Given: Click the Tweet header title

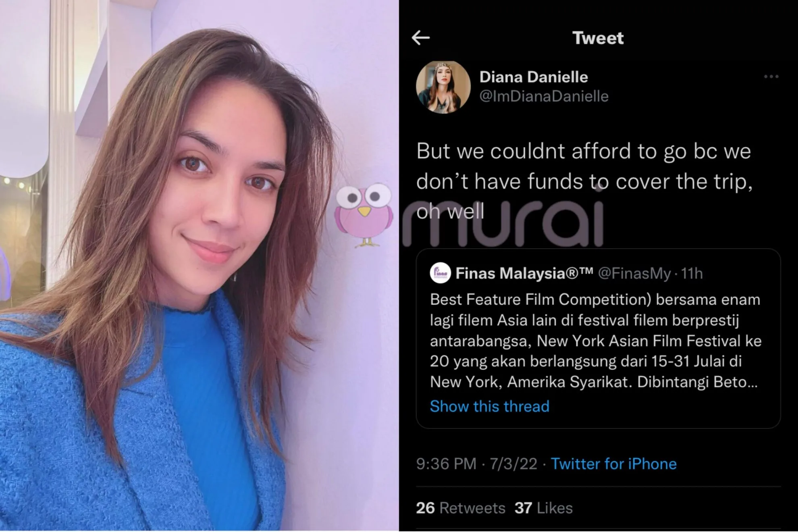Looking at the screenshot, I should point(598,38).
